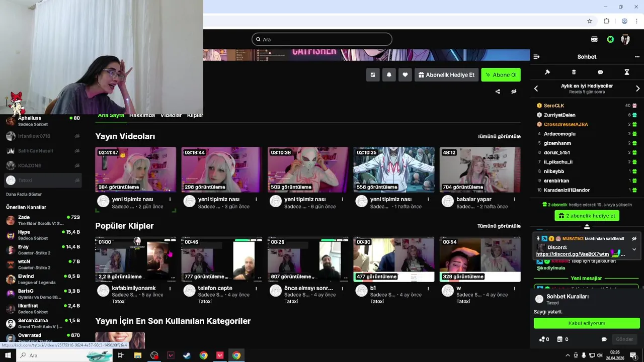Click the Gönder send button
644x362 pixels.
click(x=624, y=339)
